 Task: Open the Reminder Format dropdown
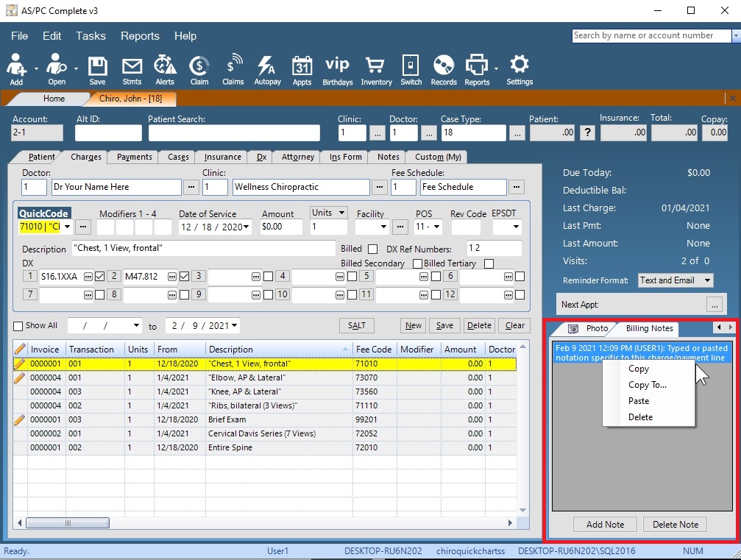click(675, 280)
